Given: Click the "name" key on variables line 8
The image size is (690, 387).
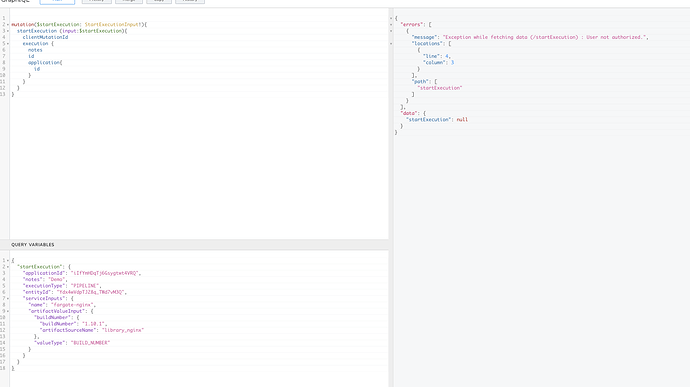Looking at the screenshot, I should tap(38, 305).
